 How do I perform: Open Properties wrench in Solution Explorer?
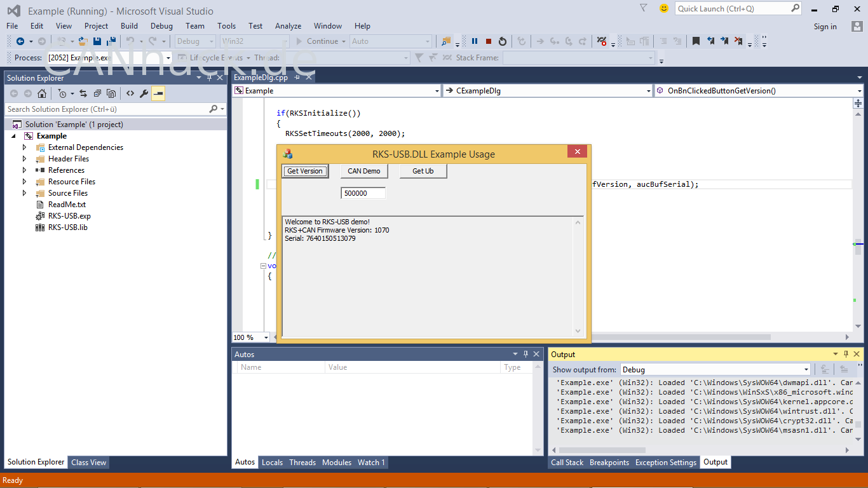144,93
